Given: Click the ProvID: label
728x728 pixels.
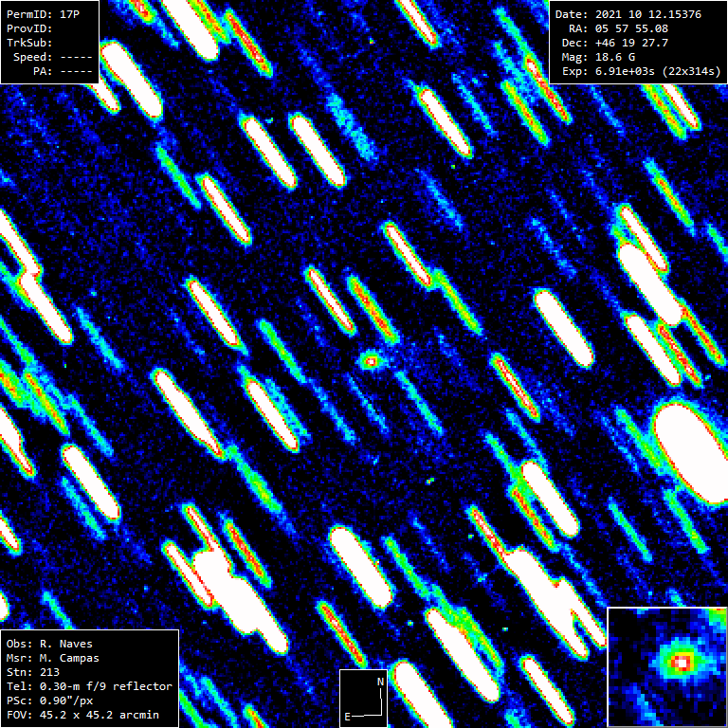Looking at the screenshot, I should tap(29, 28).
